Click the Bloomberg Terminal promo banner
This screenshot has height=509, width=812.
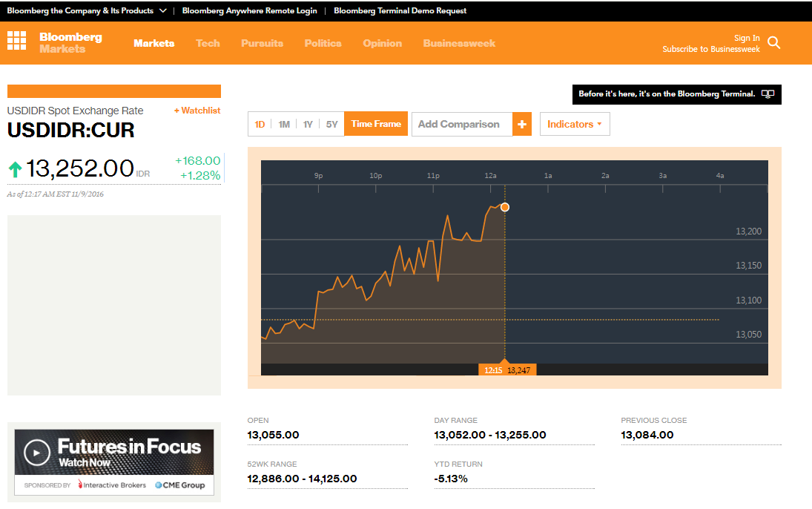pyautogui.click(x=677, y=94)
